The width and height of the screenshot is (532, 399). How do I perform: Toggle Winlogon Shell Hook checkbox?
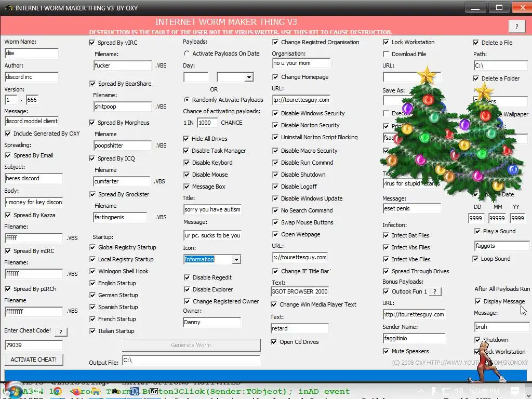tap(92, 271)
